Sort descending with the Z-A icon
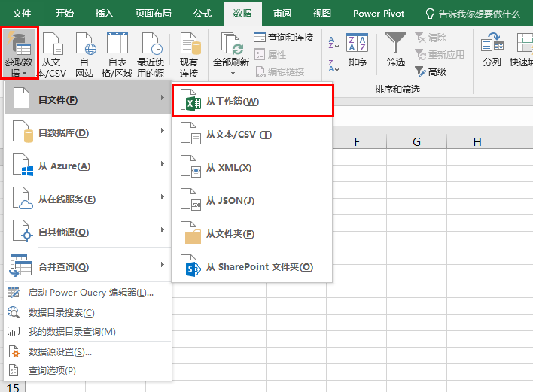The height and width of the screenshot is (392, 533). (x=334, y=65)
